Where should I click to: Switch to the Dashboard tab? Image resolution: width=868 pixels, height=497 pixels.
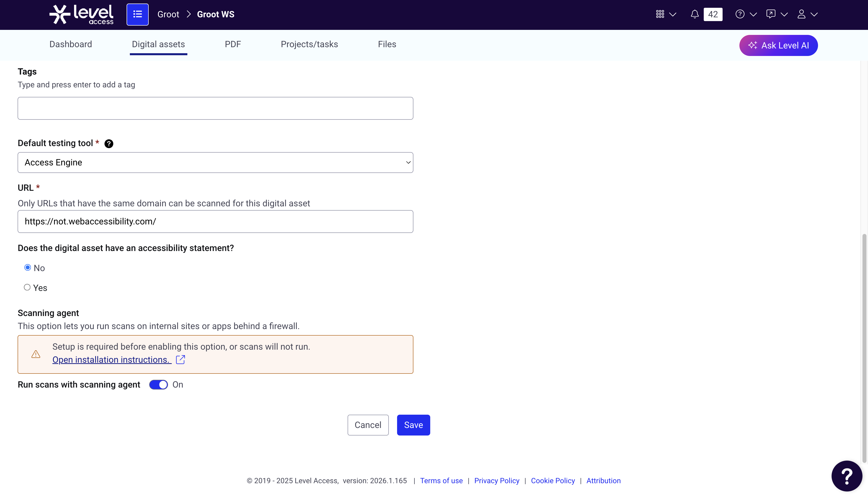[71, 44]
